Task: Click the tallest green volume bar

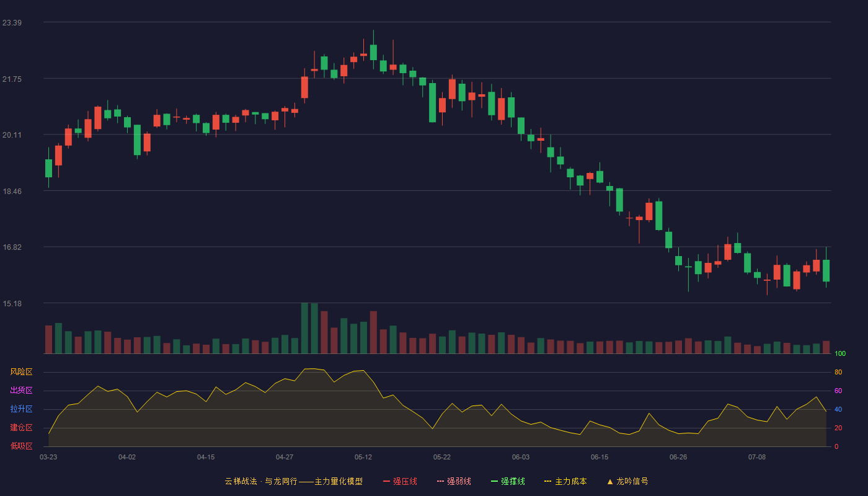Action: 304,328
